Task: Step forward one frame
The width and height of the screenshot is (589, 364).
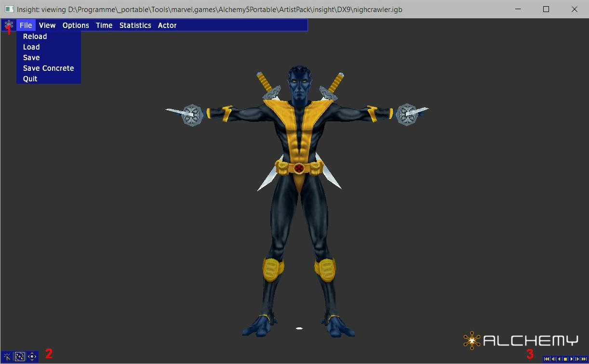Action: (x=577, y=359)
